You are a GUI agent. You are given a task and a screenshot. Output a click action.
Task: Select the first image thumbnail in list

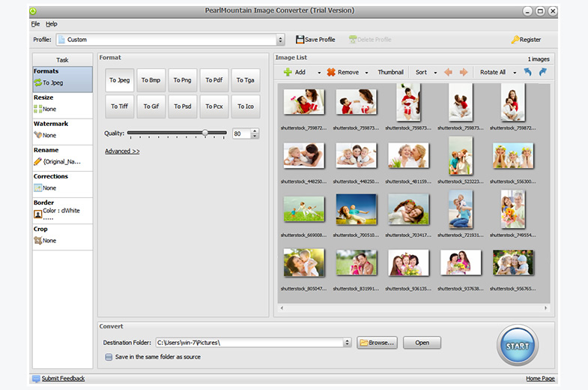pos(304,102)
